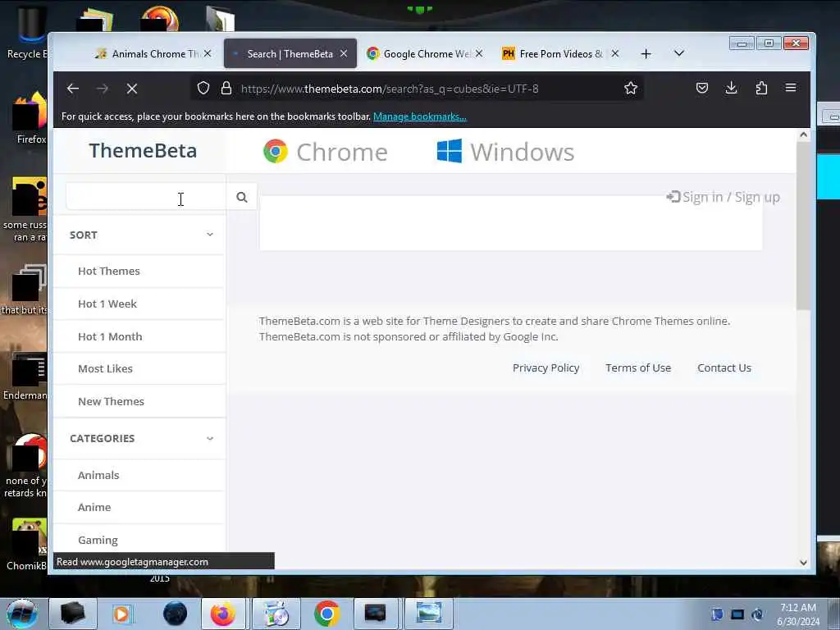
Task: Open the Gaming category
Action: [x=98, y=540]
